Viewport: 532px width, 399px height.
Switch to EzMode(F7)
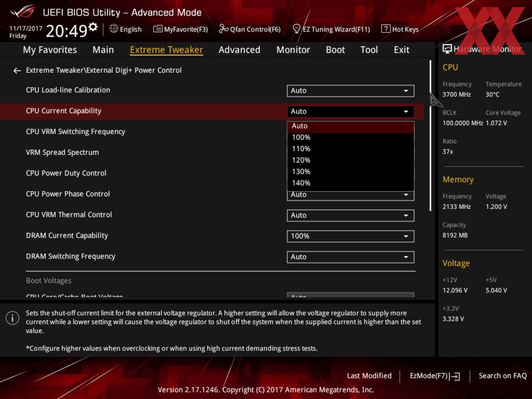click(x=435, y=376)
